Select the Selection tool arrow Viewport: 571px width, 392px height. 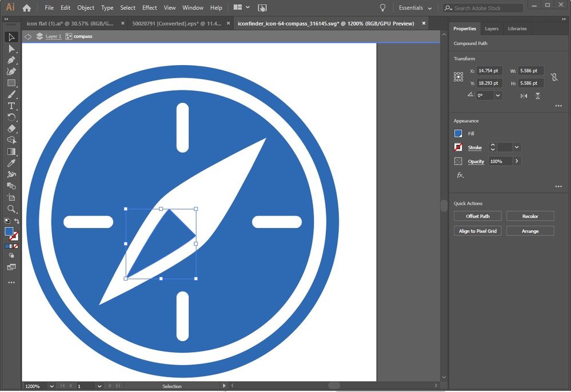(11, 37)
